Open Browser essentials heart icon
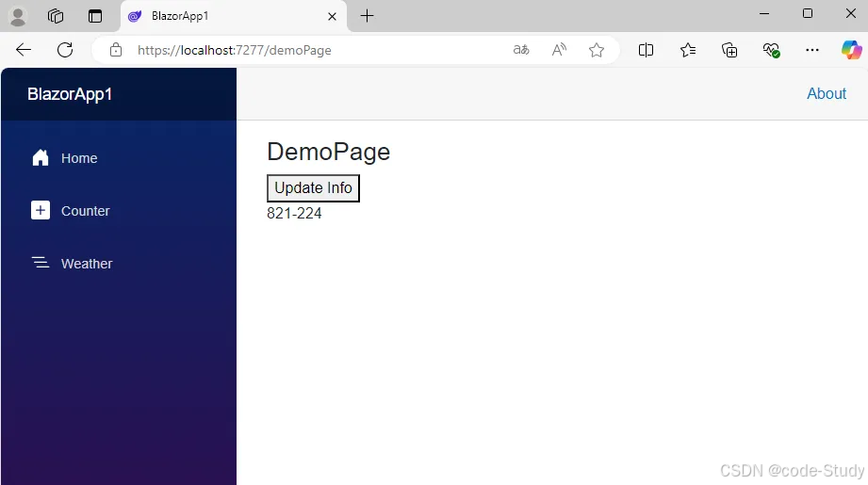The width and height of the screenshot is (868, 485). [x=771, y=50]
